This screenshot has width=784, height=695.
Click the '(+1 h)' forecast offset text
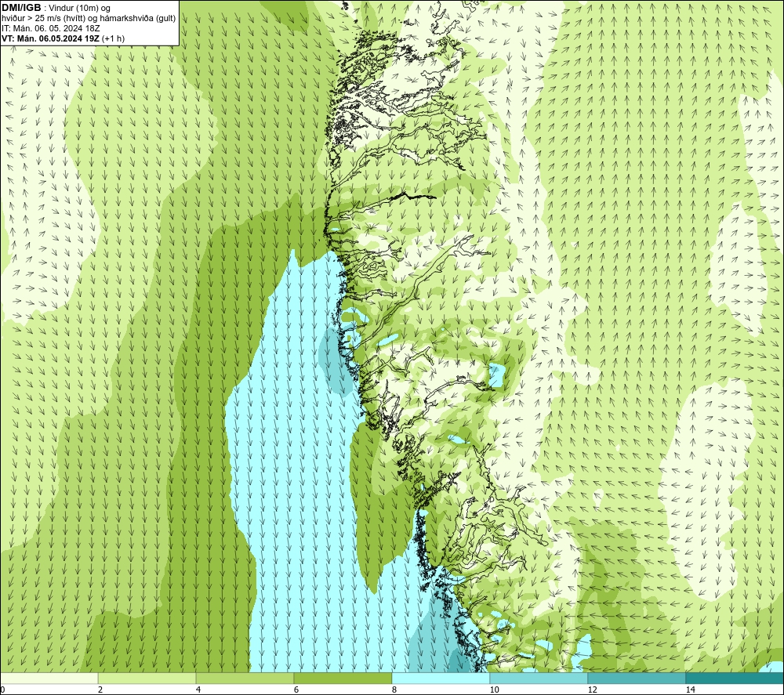pyautogui.click(x=113, y=38)
